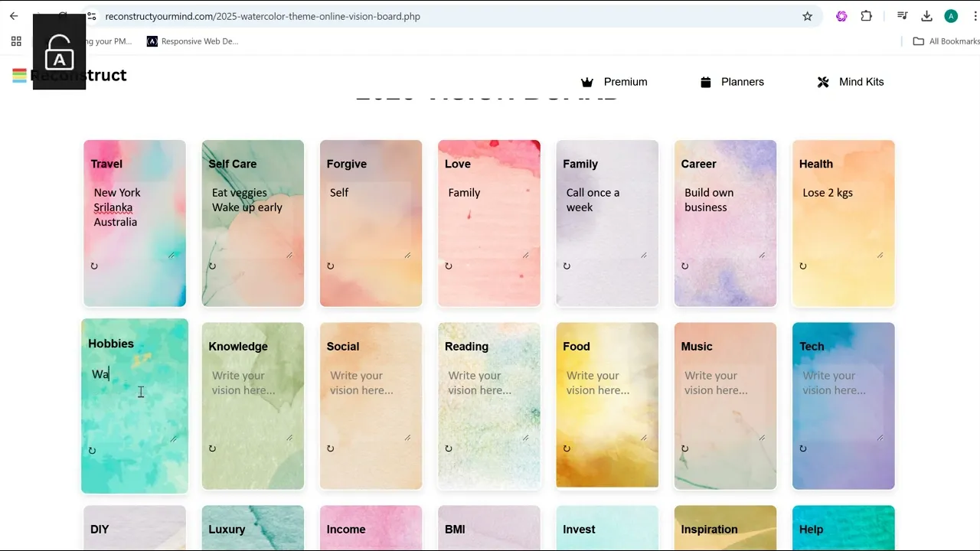Click the Health text area Lose 2 kgs
This screenshot has width=980, height=551.
click(843, 221)
